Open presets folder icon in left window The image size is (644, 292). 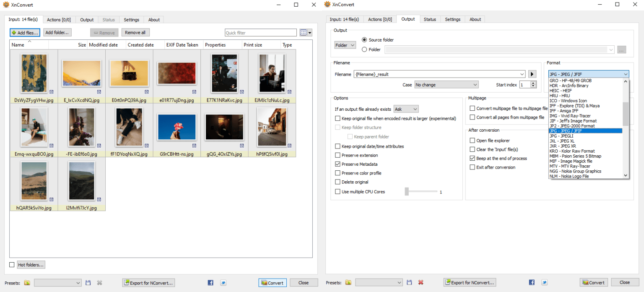27,283
